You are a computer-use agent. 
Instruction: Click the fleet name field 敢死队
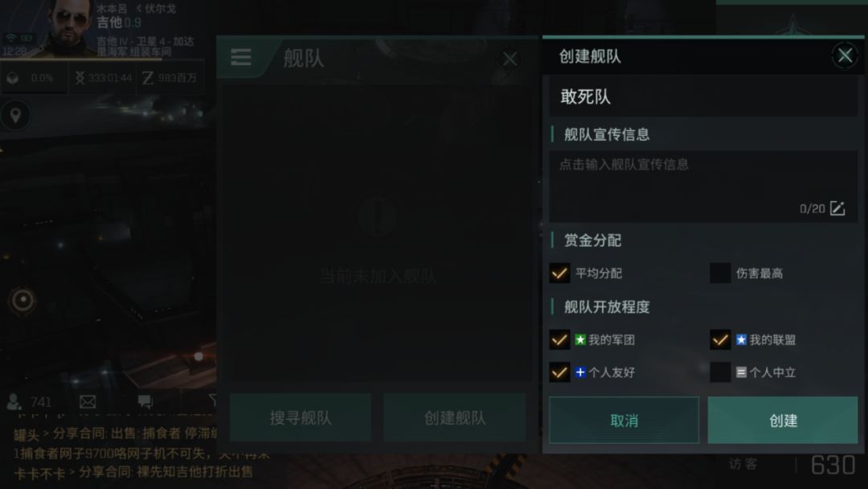(x=703, y=97)
